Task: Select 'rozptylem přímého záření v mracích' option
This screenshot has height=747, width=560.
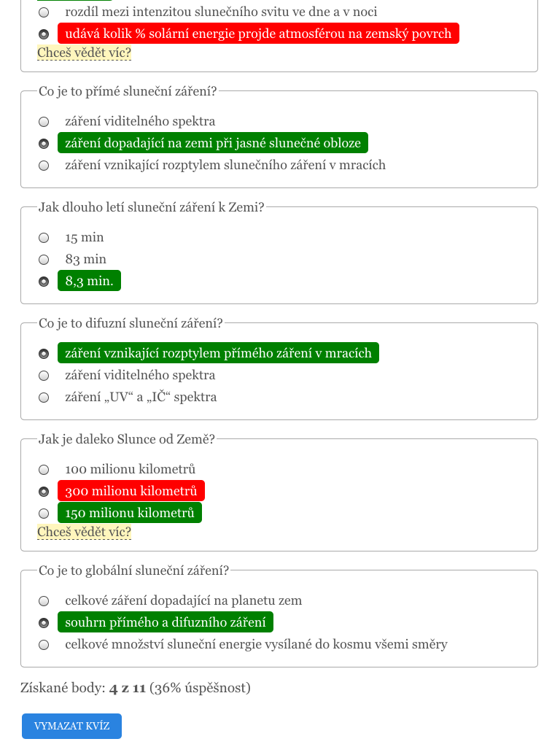Action: [44, 354]
